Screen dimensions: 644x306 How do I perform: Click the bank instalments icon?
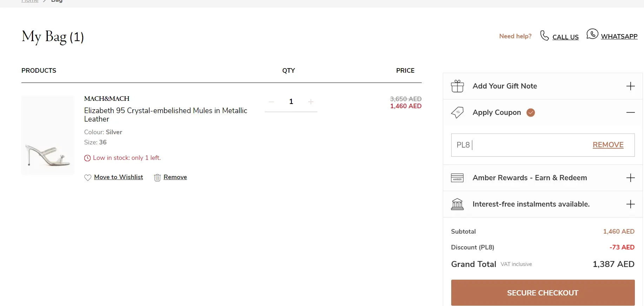[x=457, y=204]
